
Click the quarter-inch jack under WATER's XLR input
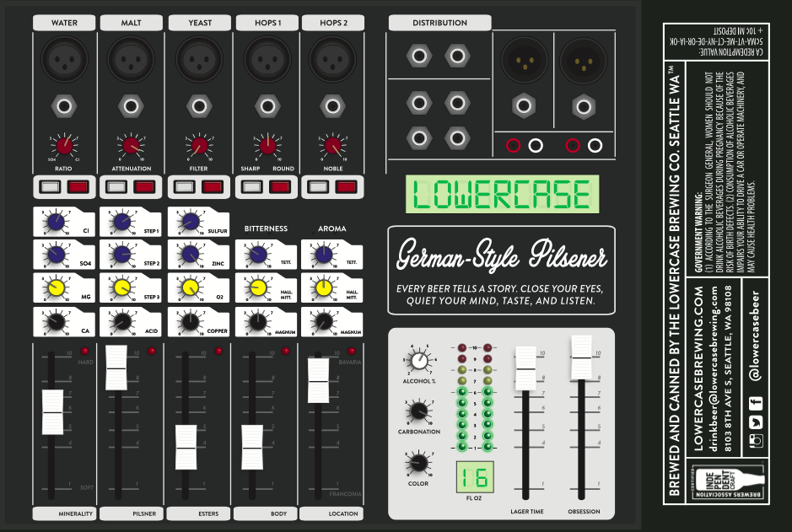[64, 106]
